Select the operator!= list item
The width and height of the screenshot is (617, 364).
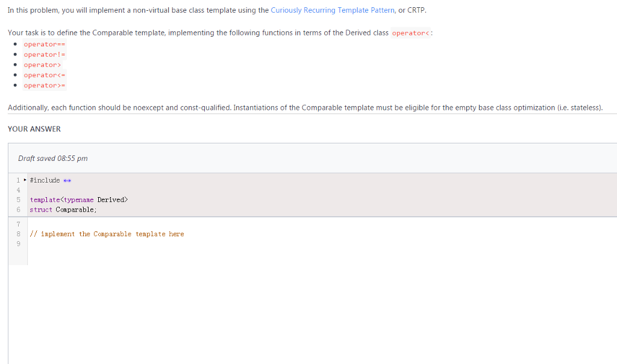[45, 54]
